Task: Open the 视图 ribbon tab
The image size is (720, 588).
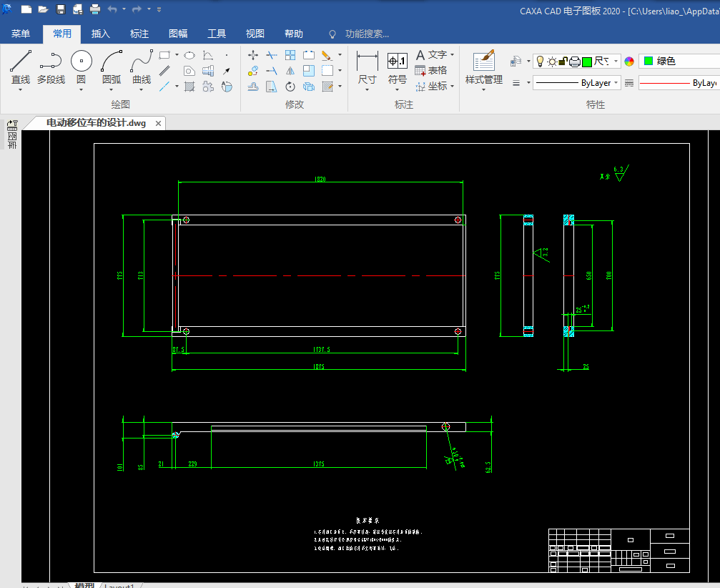Action: tap(255, 34)
